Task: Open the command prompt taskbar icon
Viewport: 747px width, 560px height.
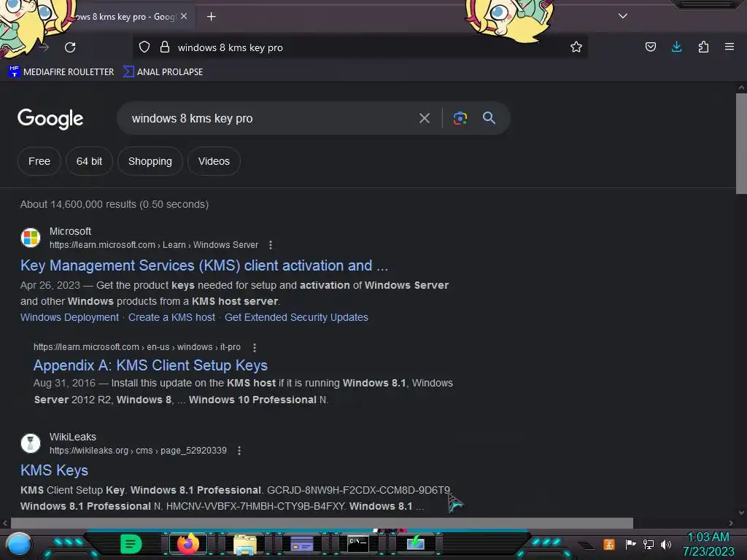Action: [x=357, y=543]
